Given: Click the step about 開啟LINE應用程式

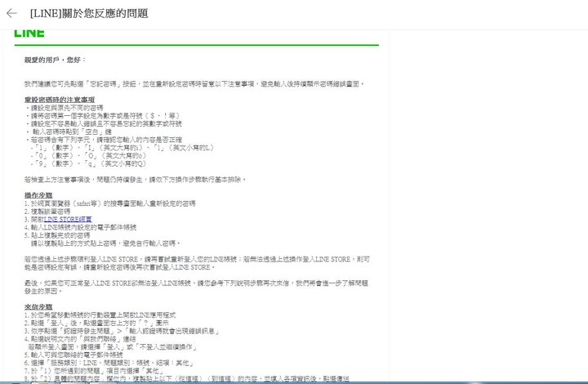Looking at the screenshot, I should [x=100, y=315].
